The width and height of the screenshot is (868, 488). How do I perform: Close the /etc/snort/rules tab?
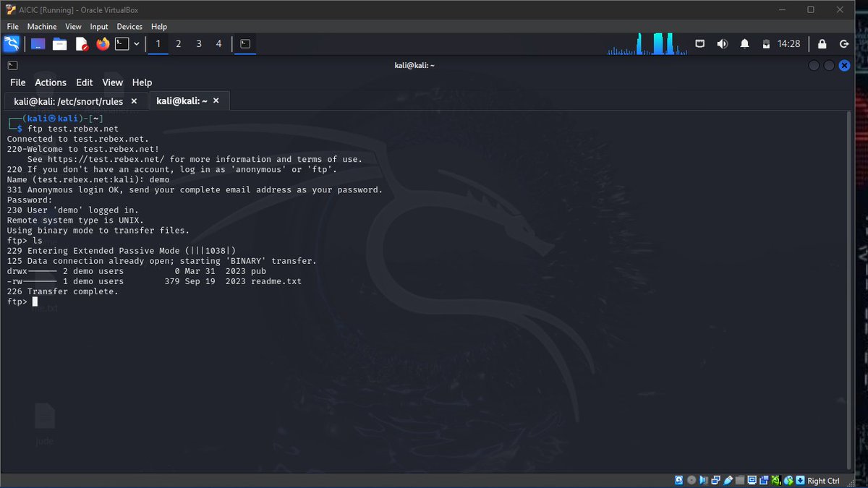134,101
